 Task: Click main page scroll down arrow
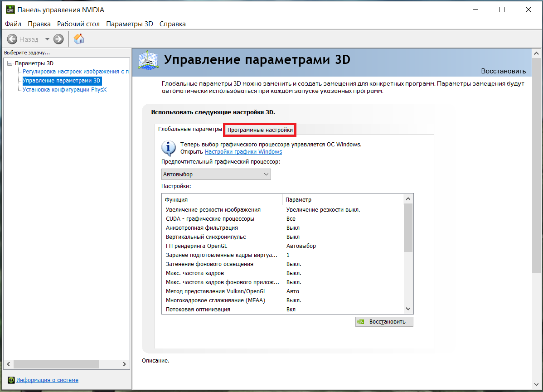click(536, 384)
